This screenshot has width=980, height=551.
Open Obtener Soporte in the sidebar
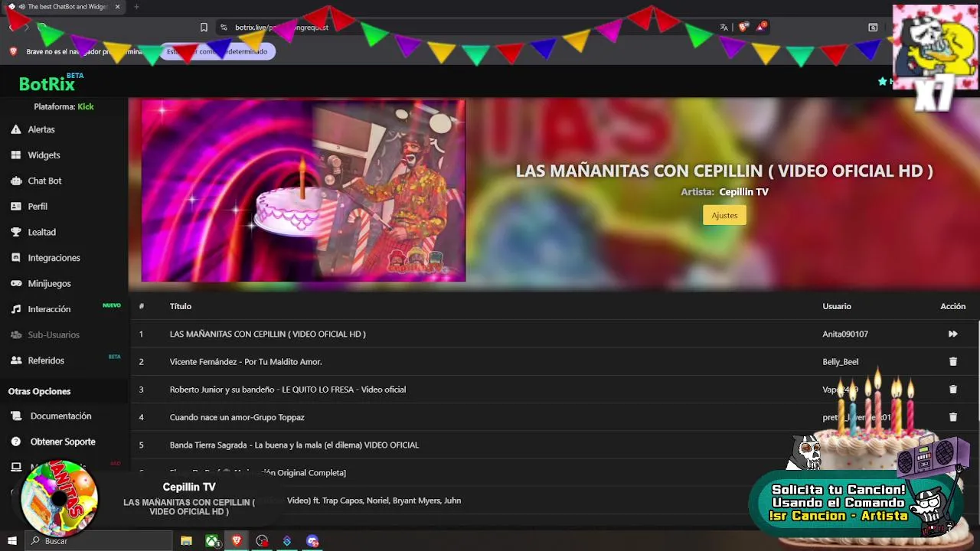pos(63,442)
